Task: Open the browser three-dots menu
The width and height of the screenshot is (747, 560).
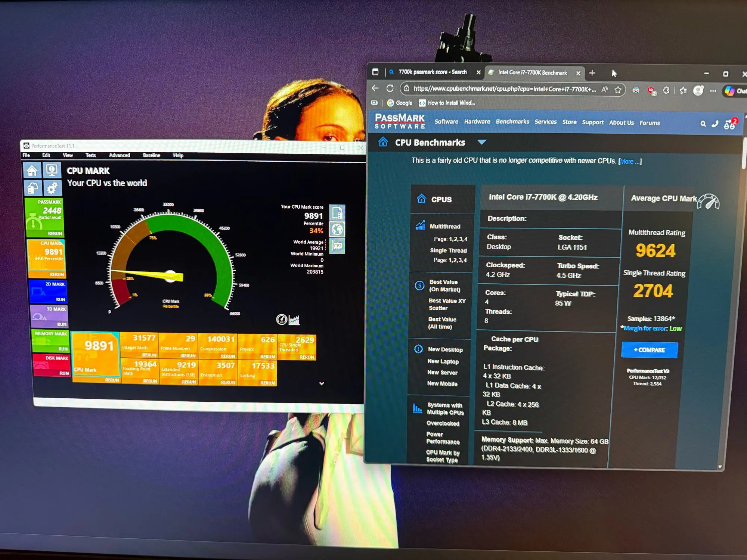Action: coord(713,91)
